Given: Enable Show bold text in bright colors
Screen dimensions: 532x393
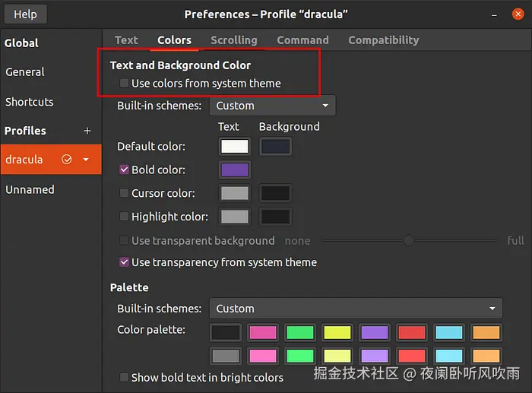Looking at the screenshot, I should point(125,377).
